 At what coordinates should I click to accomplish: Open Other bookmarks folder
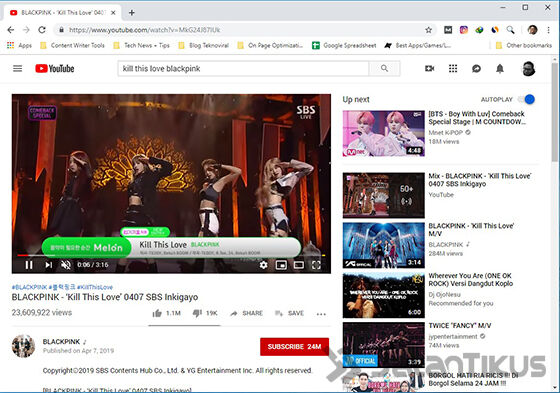point(524,45)
